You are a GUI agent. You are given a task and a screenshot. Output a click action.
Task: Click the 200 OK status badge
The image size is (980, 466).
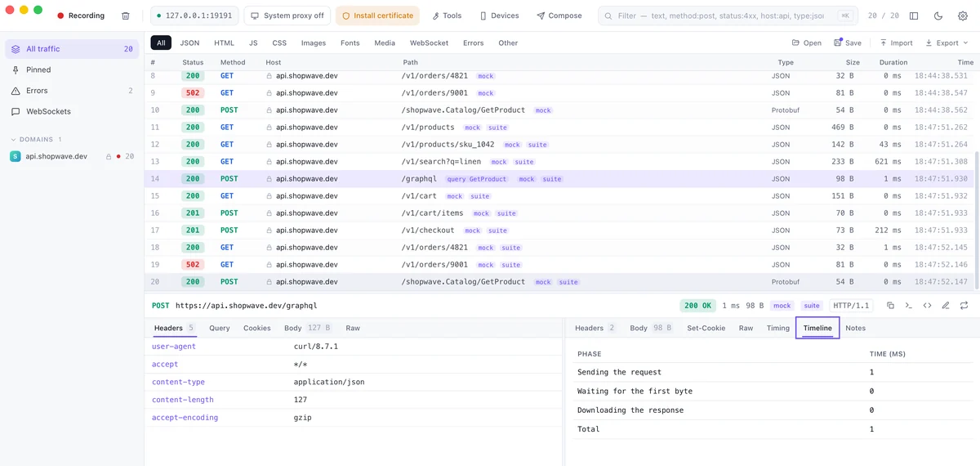(698, 306)
